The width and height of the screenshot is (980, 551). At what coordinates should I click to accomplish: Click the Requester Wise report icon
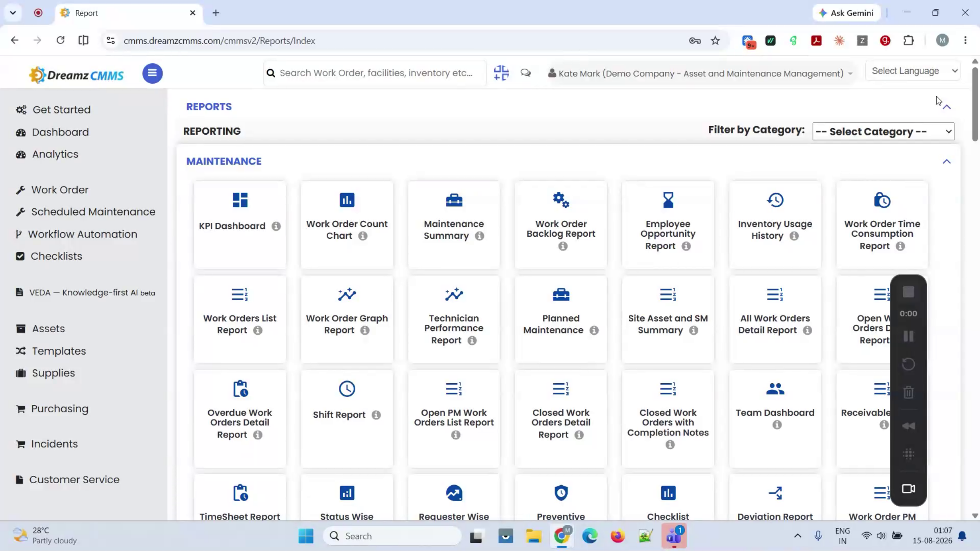coord(454,493)
